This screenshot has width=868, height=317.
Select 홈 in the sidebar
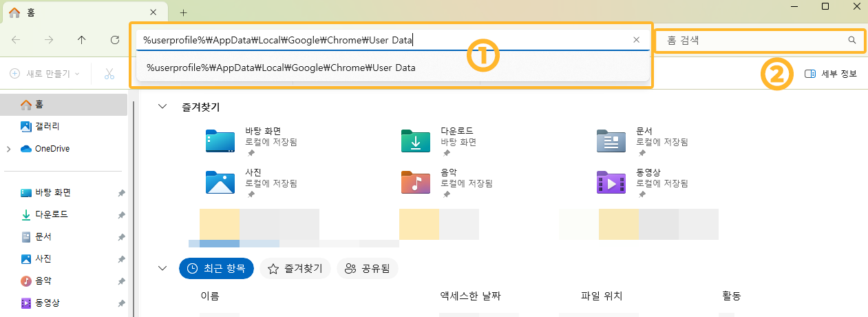point(65,105)
